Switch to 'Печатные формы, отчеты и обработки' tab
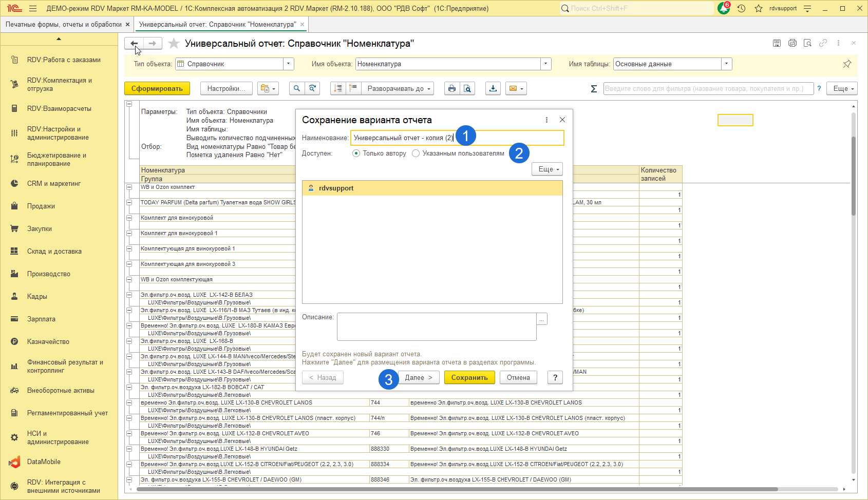The height and width of the screenshot is (500, 868). (x=63, y=25)
